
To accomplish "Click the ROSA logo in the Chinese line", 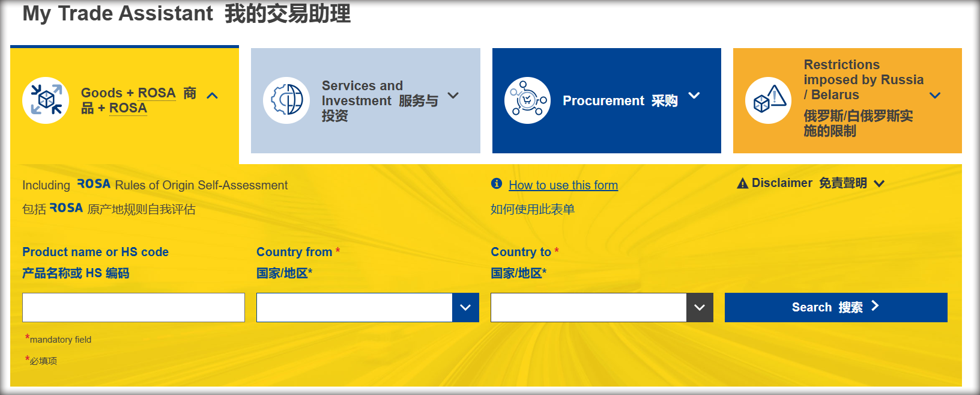I will (66, 208).
